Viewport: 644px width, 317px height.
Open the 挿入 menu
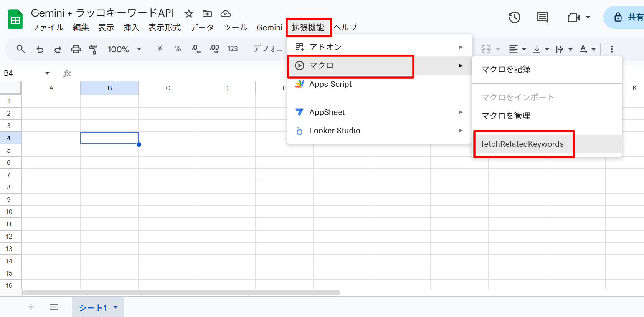(131, 27)
